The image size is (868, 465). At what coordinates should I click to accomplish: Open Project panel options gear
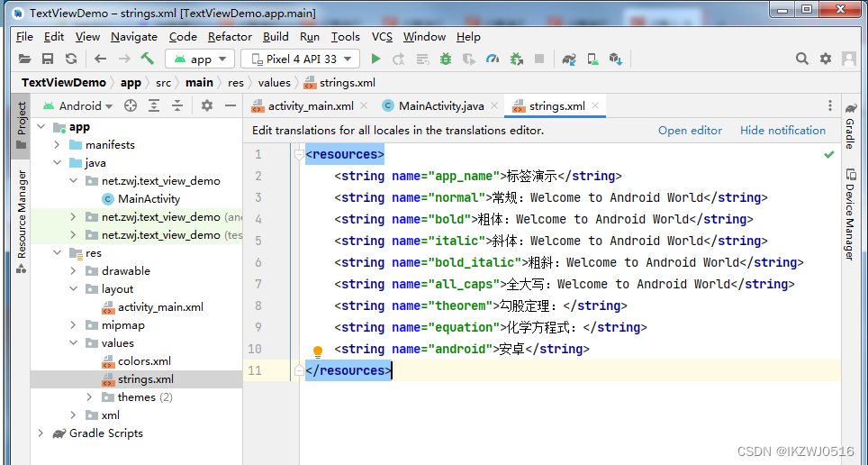[207, 105]
